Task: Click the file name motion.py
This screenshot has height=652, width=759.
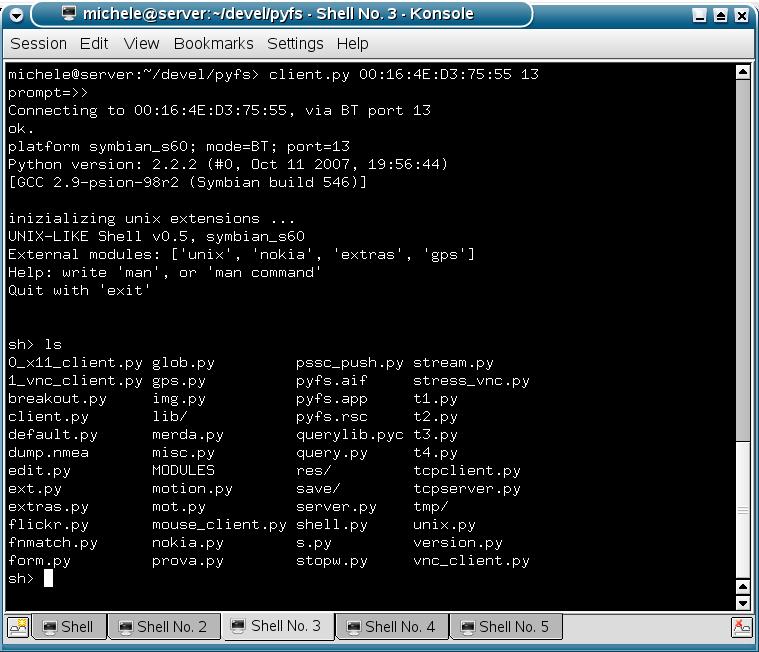Action: 193,489
